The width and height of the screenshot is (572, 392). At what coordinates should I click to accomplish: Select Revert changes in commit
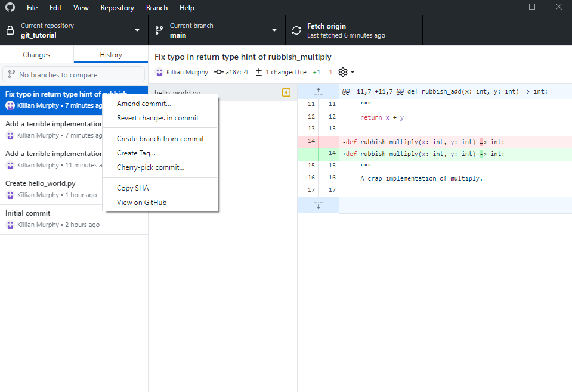[160, 118]
